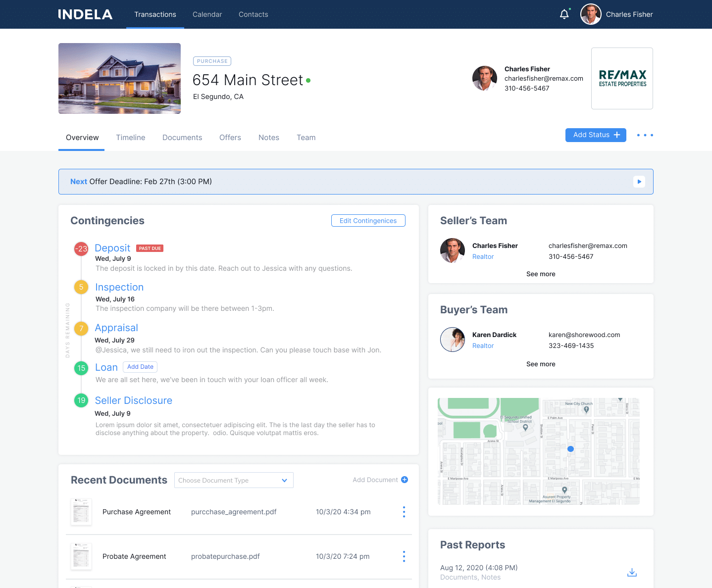Viewport: 712px width, 588px height.
Task: Open the INDELA logo home link
Action: (x=85, y=14)
